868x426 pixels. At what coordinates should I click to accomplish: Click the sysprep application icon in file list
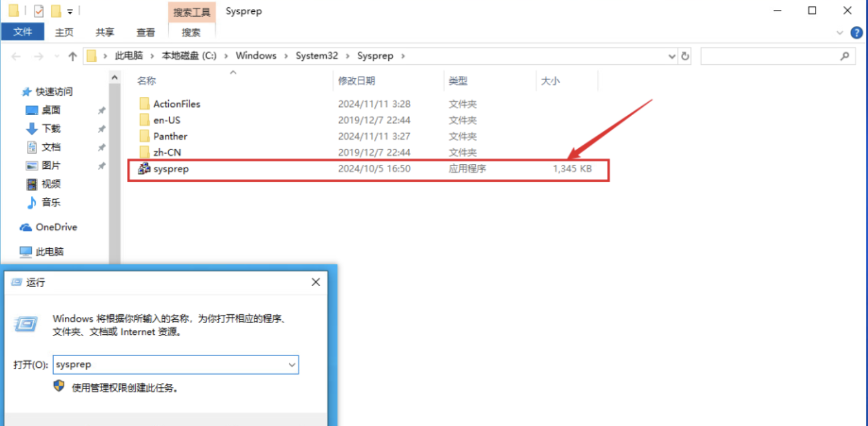coord(144,168)
